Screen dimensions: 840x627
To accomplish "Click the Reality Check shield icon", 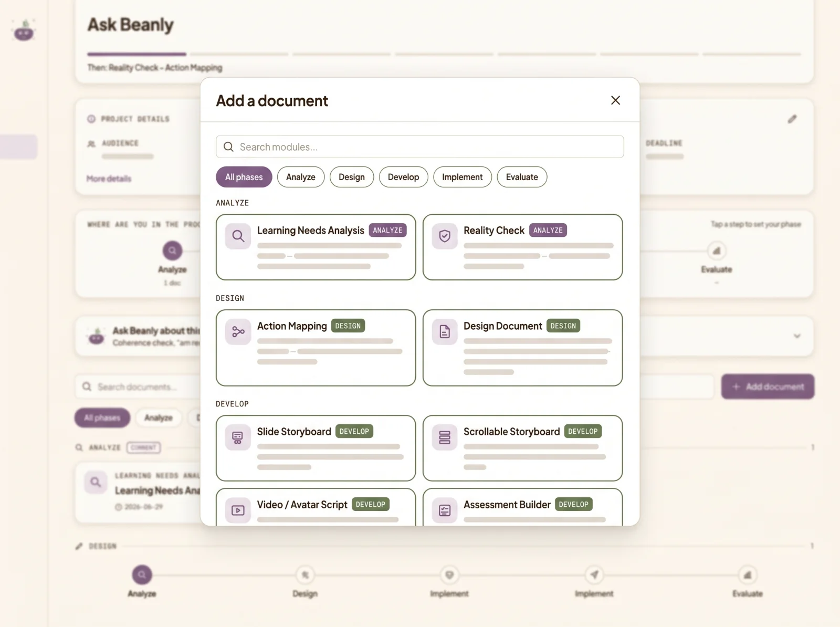I will [x=445, y=236].
